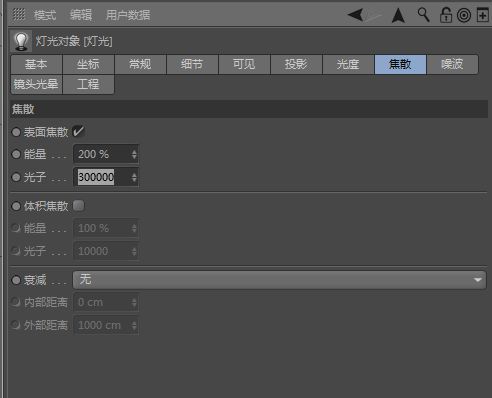
Task: Switch to the 细节 tab
Action: click(192, 64)
